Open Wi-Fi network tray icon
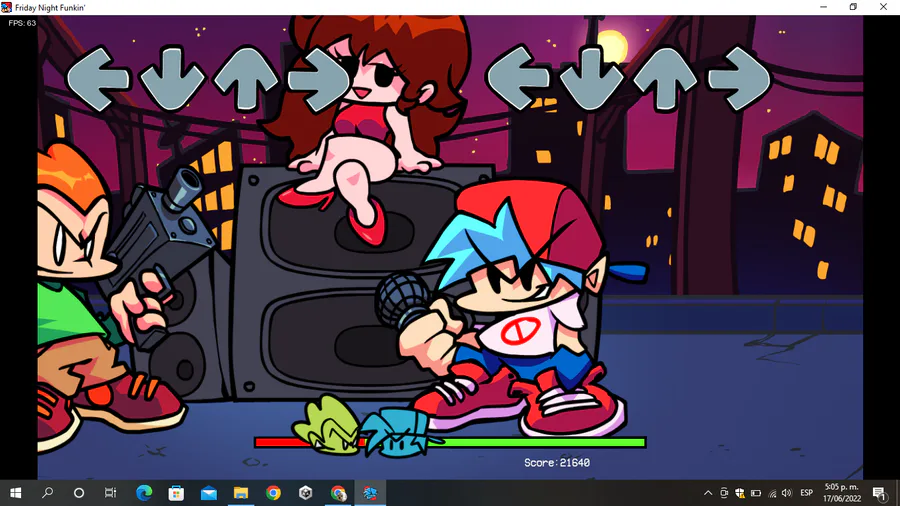Image resolution: width=900 pixels, height=506 pixels. point(772,493)
